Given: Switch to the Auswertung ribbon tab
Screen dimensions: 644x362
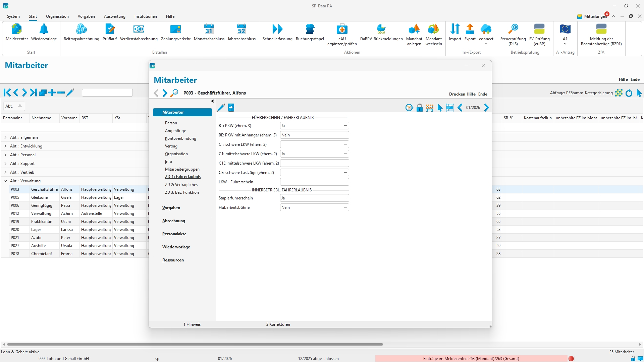Looking at the screenshot, I should click(114, 16).
